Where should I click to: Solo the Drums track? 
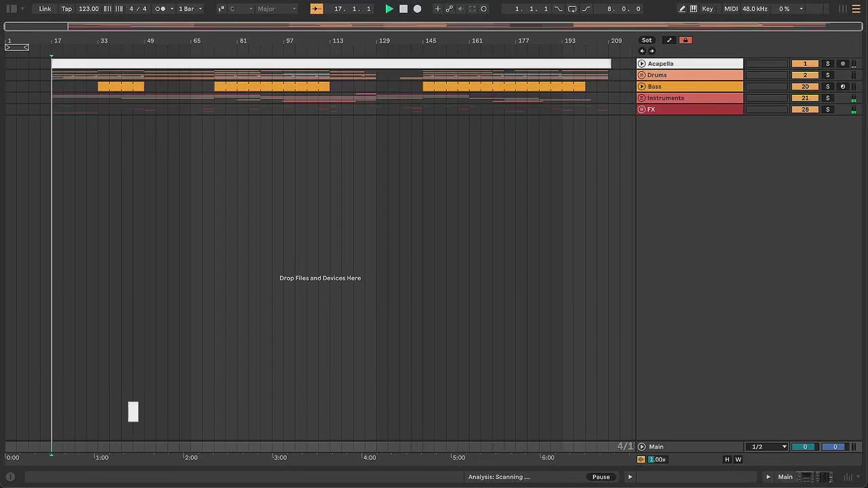pyautogui.click(x=827, y=75)
